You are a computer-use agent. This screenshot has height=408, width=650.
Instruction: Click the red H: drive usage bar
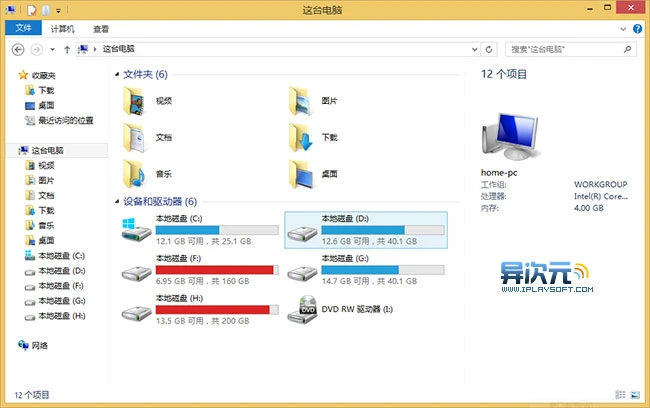point(217,310)
